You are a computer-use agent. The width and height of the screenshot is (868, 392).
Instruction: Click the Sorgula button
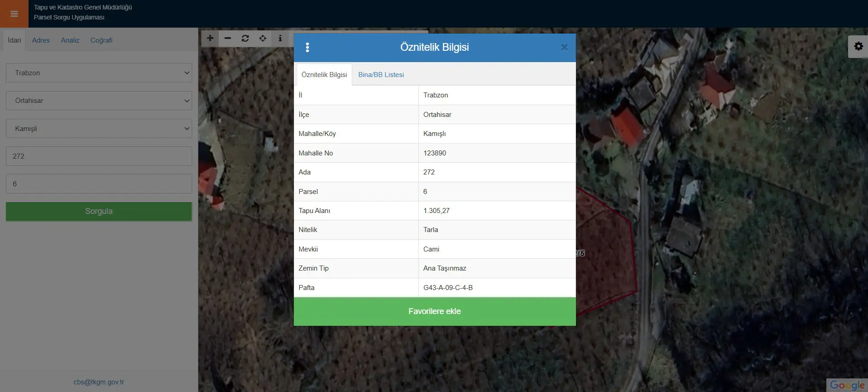point(99,211)
